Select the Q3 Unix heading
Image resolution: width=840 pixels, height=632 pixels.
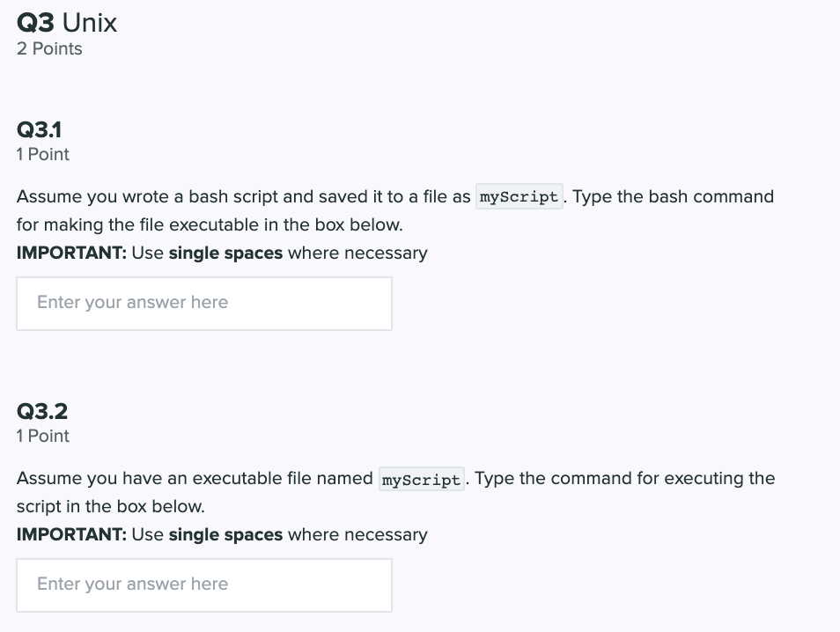66,24
